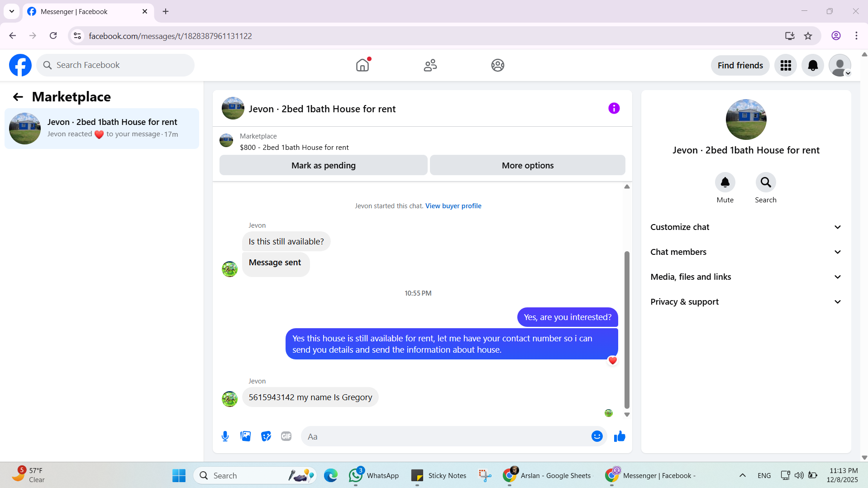
Task: Open the Windows Start menu
Action: (179, 475)
